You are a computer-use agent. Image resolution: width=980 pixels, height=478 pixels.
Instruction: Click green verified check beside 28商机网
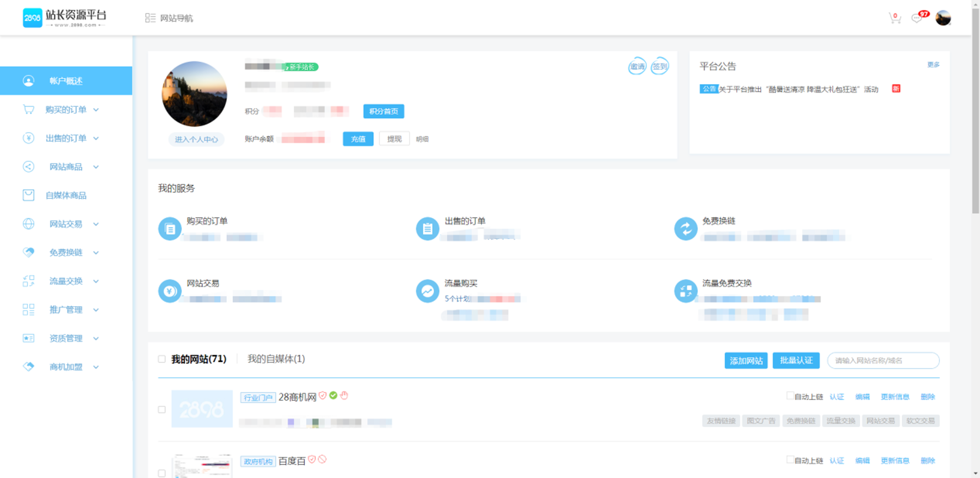(333, 396)
